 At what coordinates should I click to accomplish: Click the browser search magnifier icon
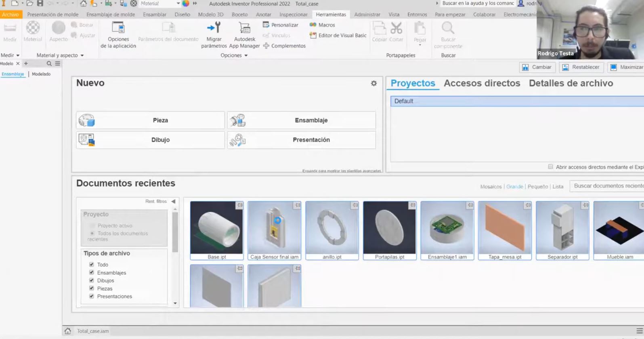coord(49,63)
